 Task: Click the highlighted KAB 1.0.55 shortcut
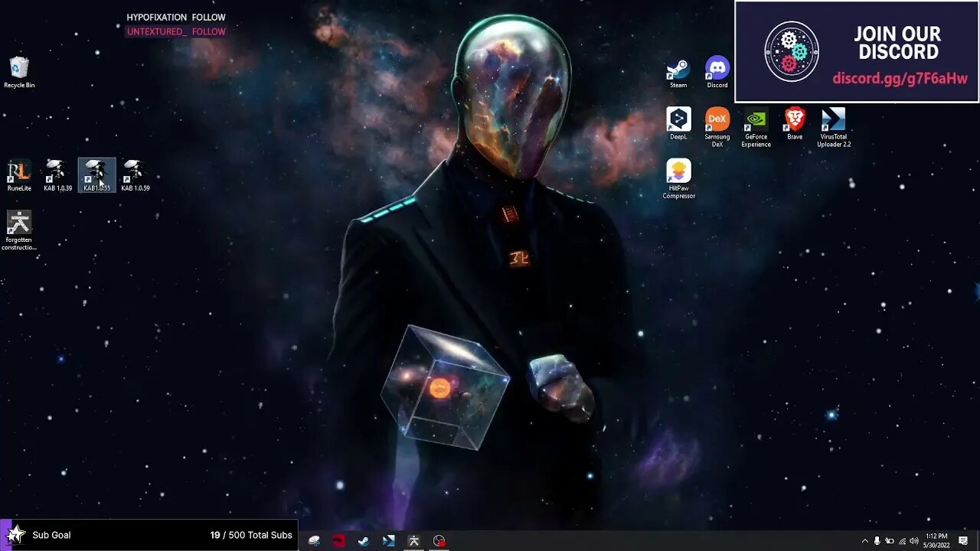pos(96,175)
